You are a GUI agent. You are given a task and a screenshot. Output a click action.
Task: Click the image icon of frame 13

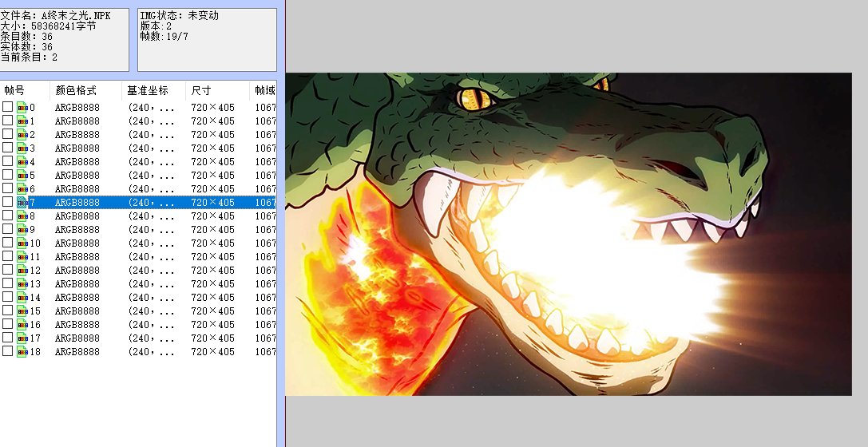coord(22,283)
